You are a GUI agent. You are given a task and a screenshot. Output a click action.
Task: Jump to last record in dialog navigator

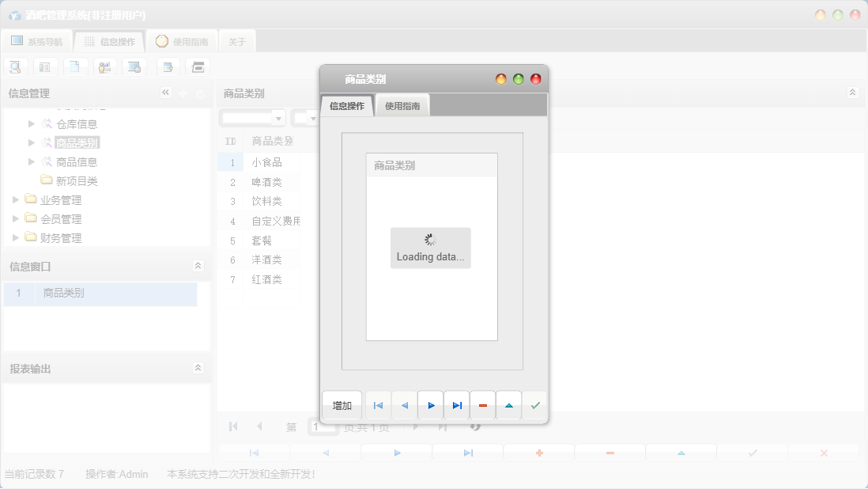[457, 405]
